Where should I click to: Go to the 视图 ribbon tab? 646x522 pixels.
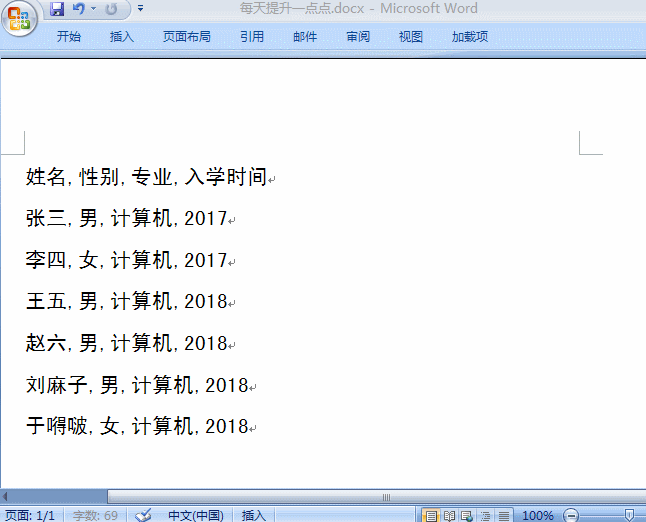pyautogui.click(x=411, y=37)
